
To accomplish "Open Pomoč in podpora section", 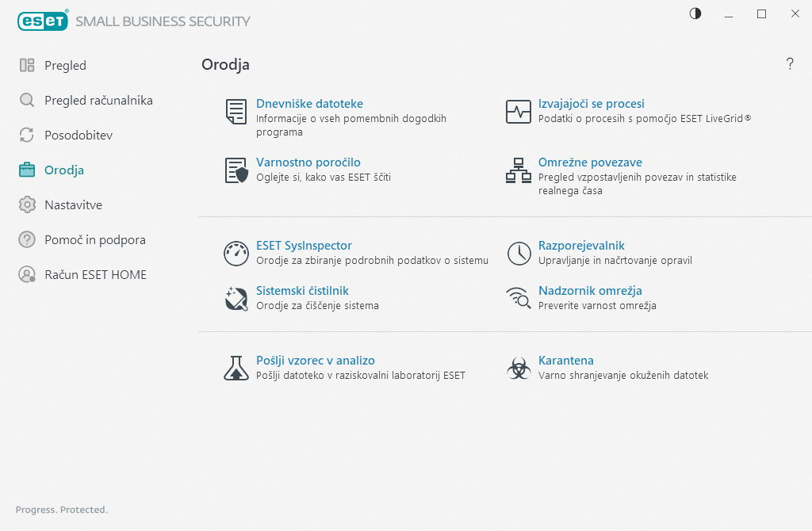I will click(x=95, y=240).
